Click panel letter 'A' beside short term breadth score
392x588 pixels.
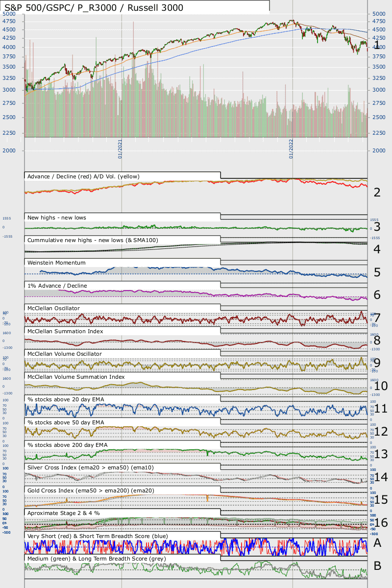[x=377, y=543]
